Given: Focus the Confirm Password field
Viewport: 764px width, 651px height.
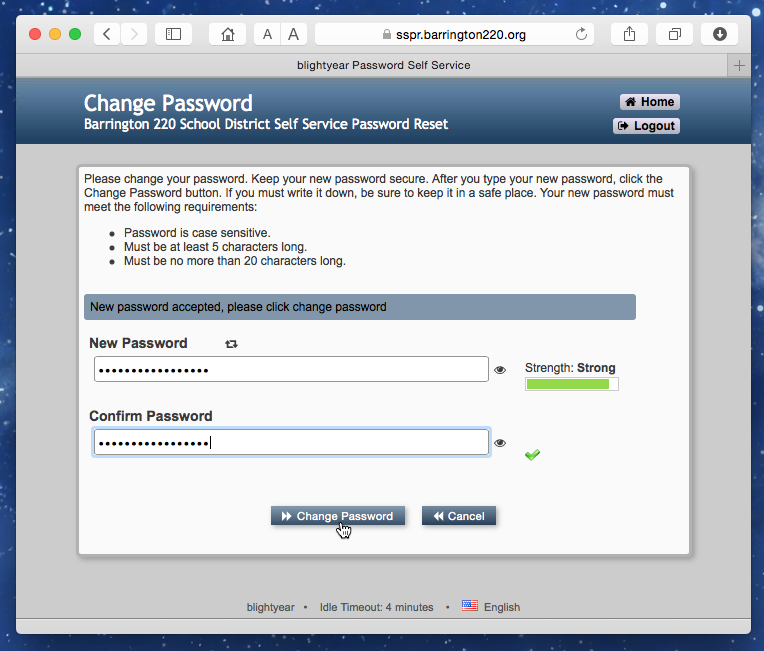Looking at the screenshot, I should tap(291, 442).
